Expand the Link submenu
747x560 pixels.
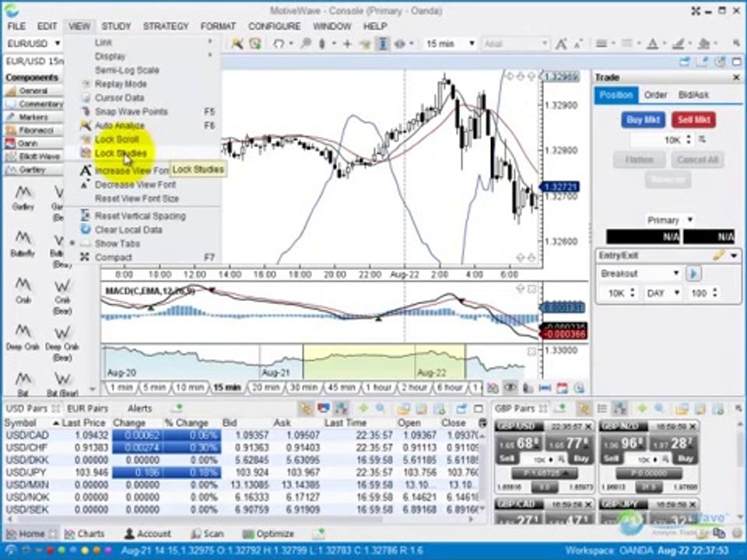coord(103,43)
